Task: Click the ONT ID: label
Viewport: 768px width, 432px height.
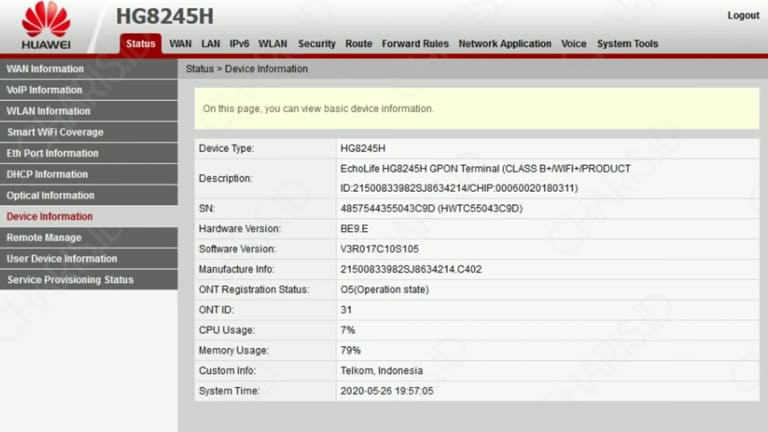Action: 216,310
